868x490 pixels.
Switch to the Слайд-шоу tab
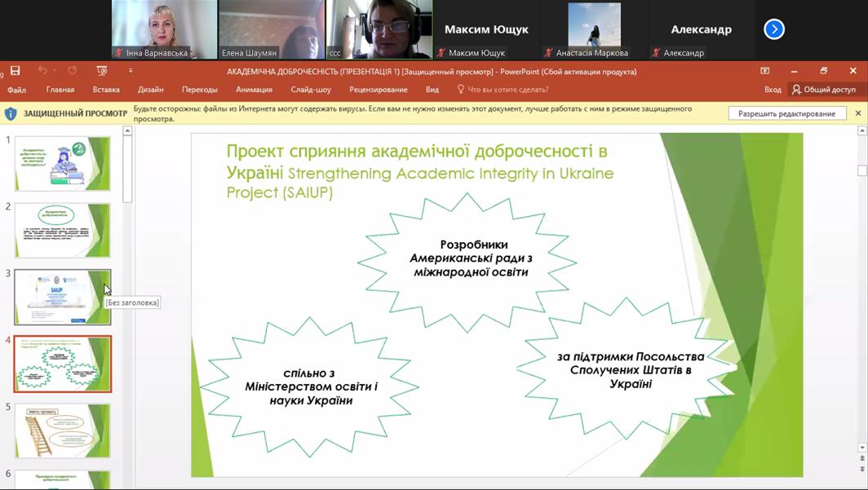click(x=311, y=90)
